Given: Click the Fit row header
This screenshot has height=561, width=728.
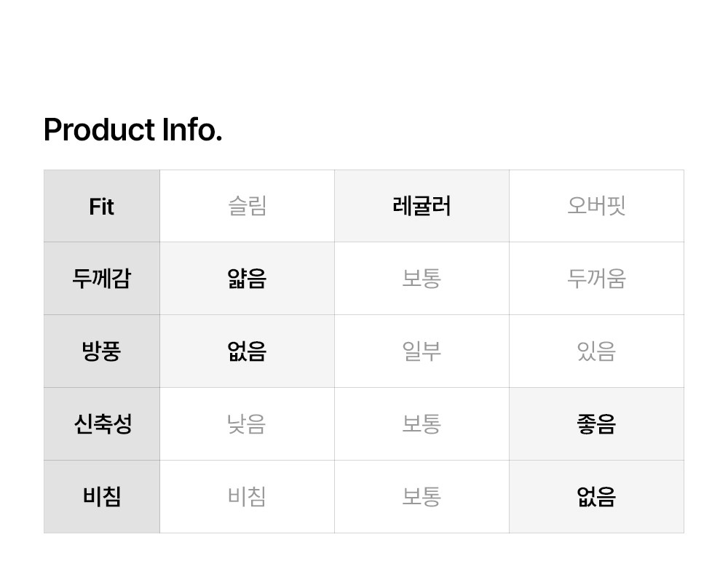Looking at the screenshot, I should coord(102,207).
